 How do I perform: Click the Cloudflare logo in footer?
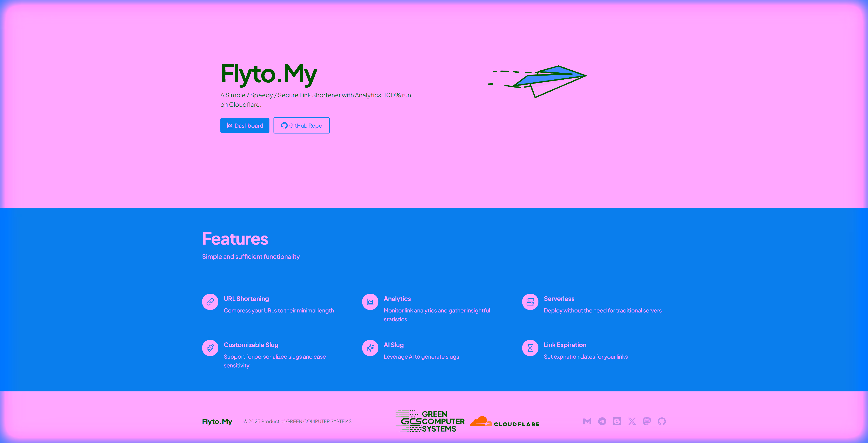[x=505, y=422]
